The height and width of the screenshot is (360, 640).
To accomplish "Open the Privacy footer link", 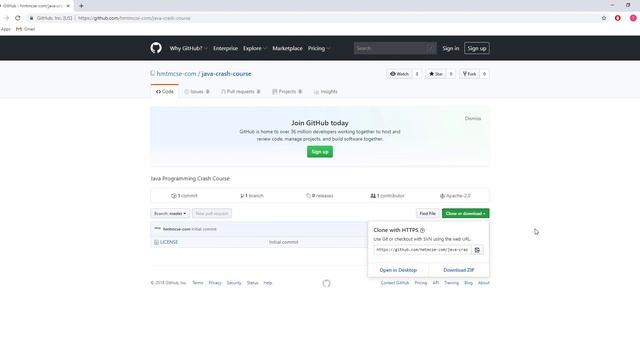I will [x=215, y=283].
